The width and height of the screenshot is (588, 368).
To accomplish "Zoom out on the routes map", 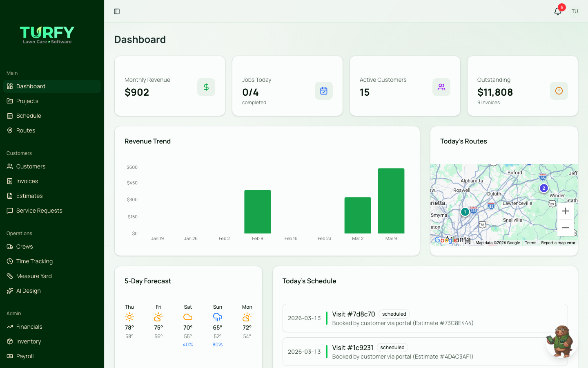I will (x=566, y=228).
